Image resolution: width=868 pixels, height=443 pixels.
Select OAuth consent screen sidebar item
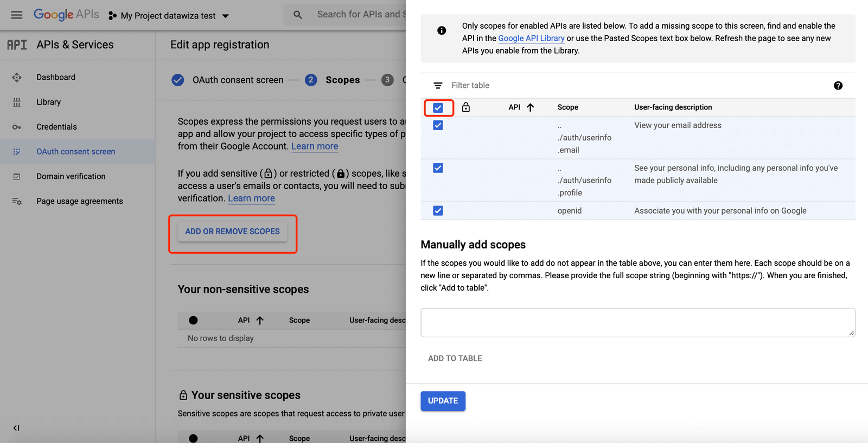(78, 152)
